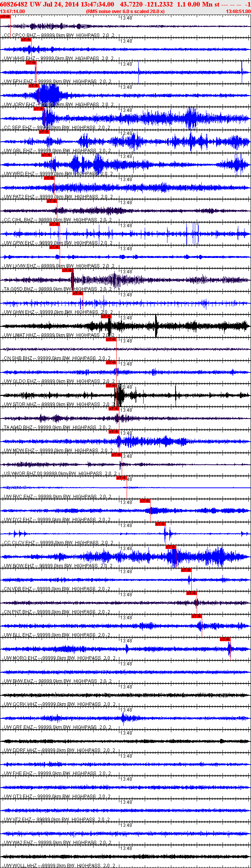251x868 pixels.
Task: Select the UW GHW EHZ trace label
Action: 59,312
